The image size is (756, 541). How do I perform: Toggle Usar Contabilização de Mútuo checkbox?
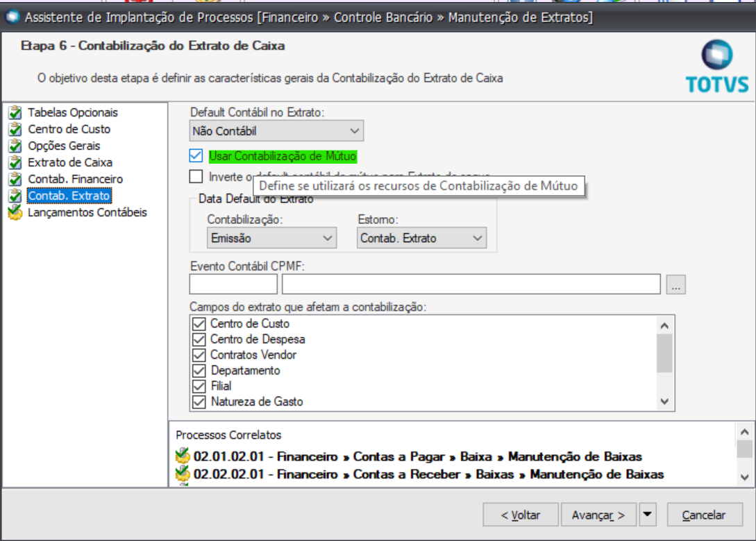point(196,155)
